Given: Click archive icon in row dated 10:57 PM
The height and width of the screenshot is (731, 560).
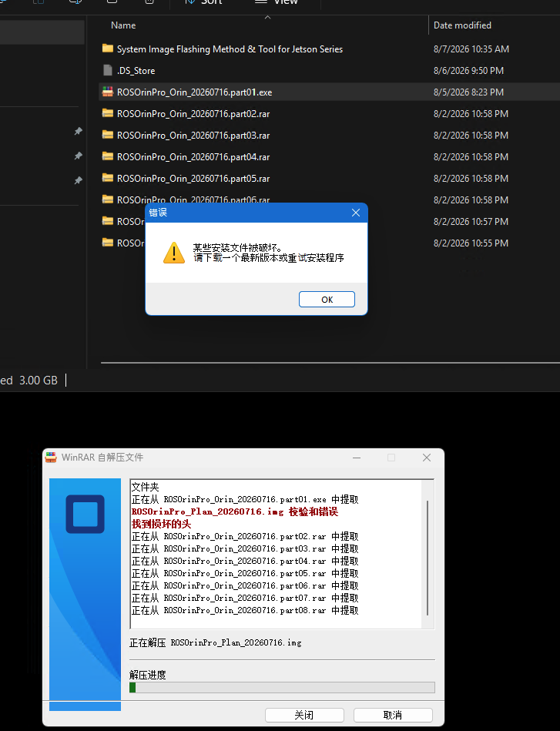Looking at the screenshot, I should [108, 220].
